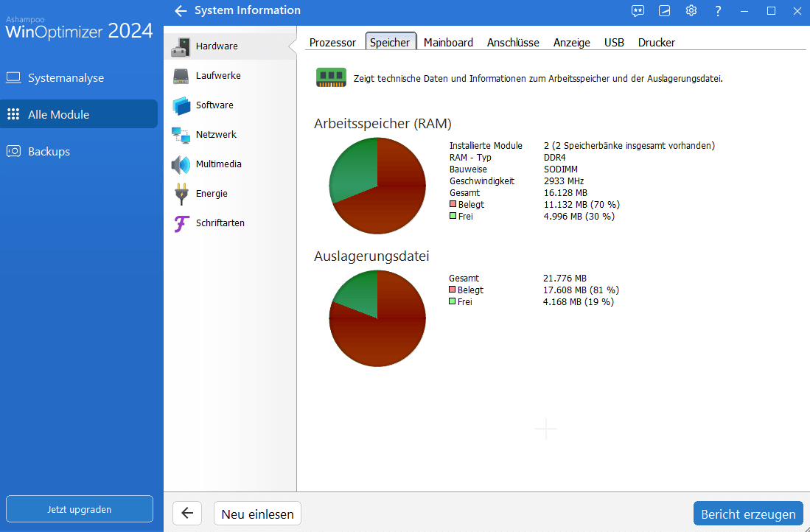Click Bericht erzeugen button
The image size is (810, 532).
(748, 514)
